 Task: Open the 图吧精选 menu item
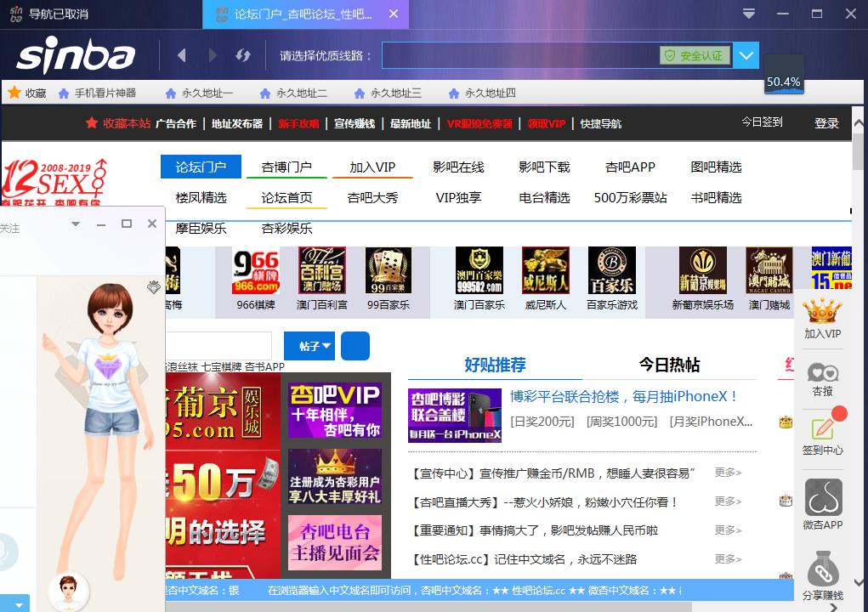pos(716,167)
